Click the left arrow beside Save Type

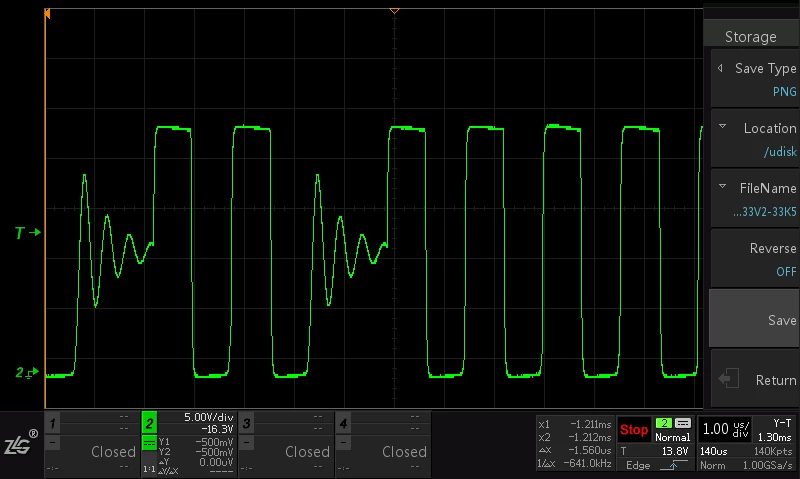(x=720, y=68)
